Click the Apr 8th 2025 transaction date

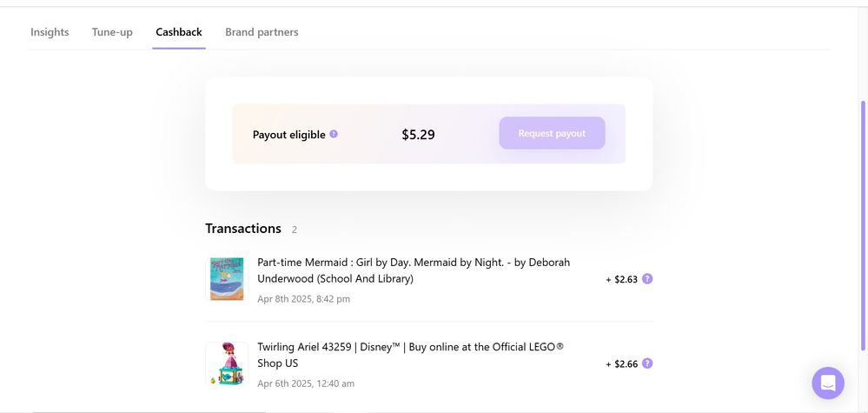tap(303, 299)
